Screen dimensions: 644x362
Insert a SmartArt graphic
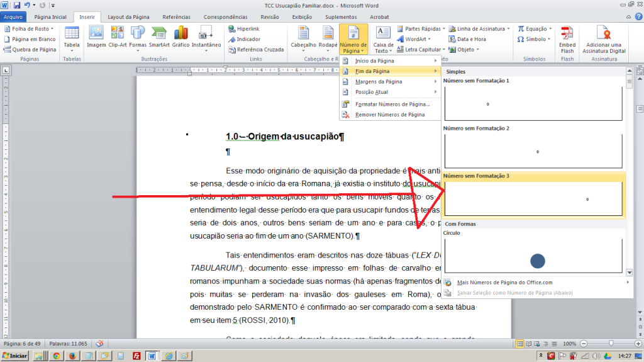159,37
